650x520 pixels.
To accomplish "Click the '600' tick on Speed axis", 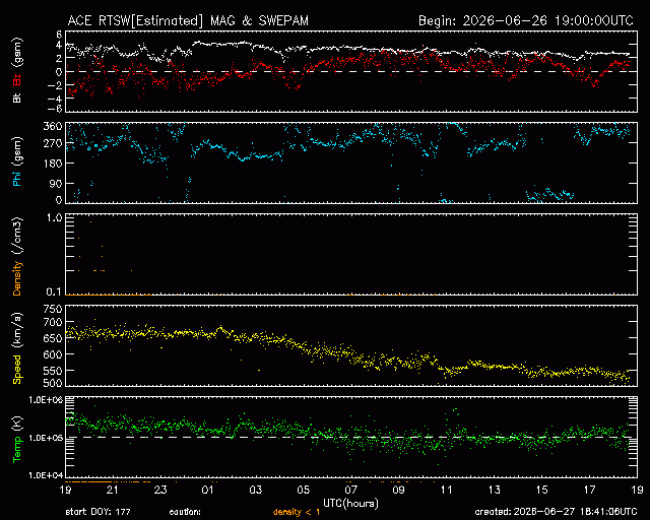I will [x=53, y=354].
